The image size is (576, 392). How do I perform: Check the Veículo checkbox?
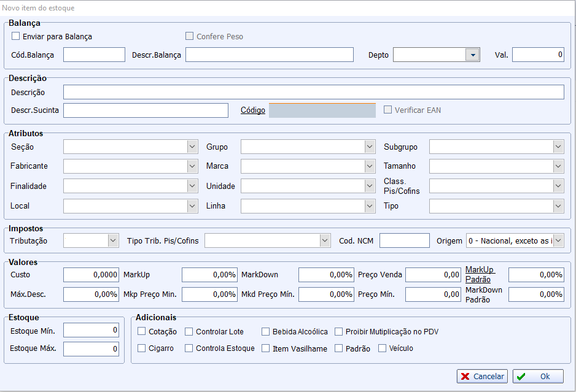click(x=382, y=348)
